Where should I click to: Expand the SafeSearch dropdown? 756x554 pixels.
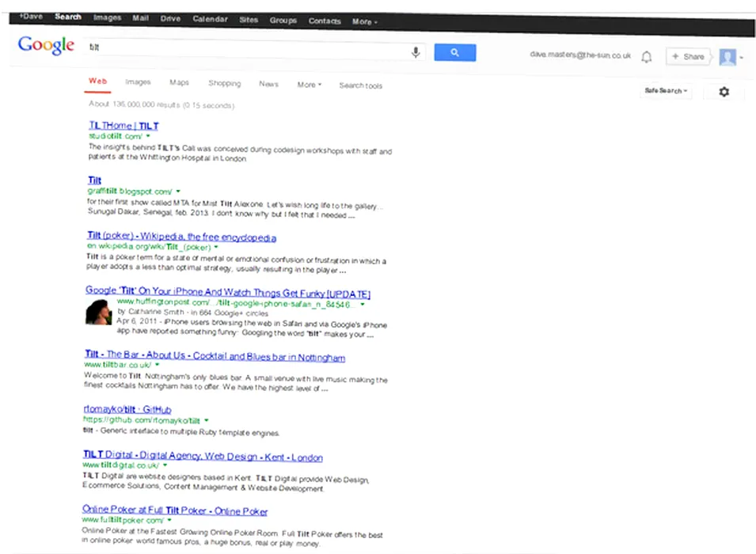tap(666, 91)
